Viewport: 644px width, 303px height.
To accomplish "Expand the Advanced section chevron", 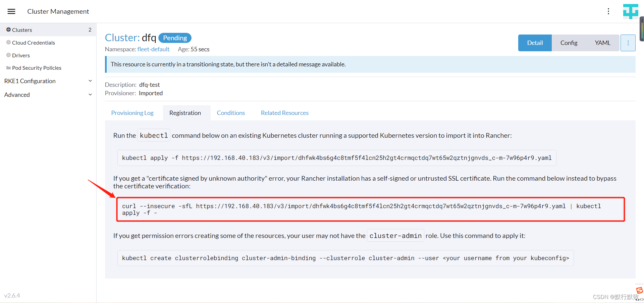I will [90, 95].
